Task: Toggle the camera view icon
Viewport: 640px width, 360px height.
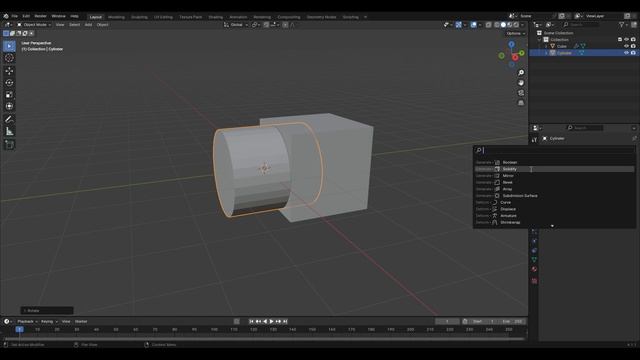Action: click(521, 93)
